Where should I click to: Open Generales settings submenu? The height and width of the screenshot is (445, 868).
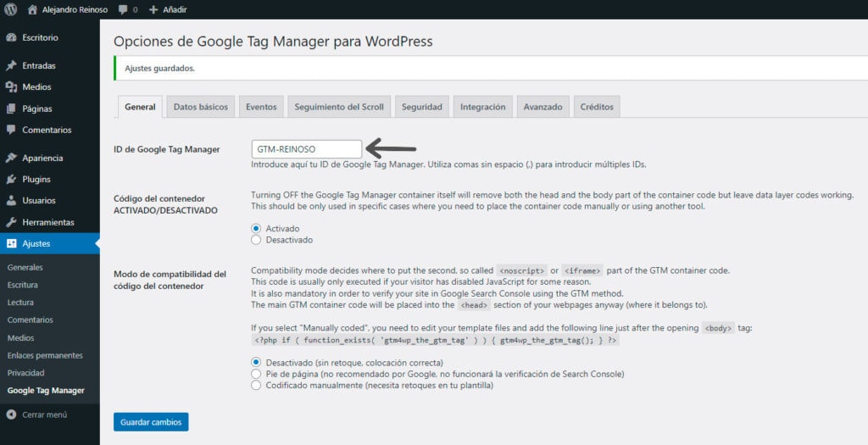[25, 267]
